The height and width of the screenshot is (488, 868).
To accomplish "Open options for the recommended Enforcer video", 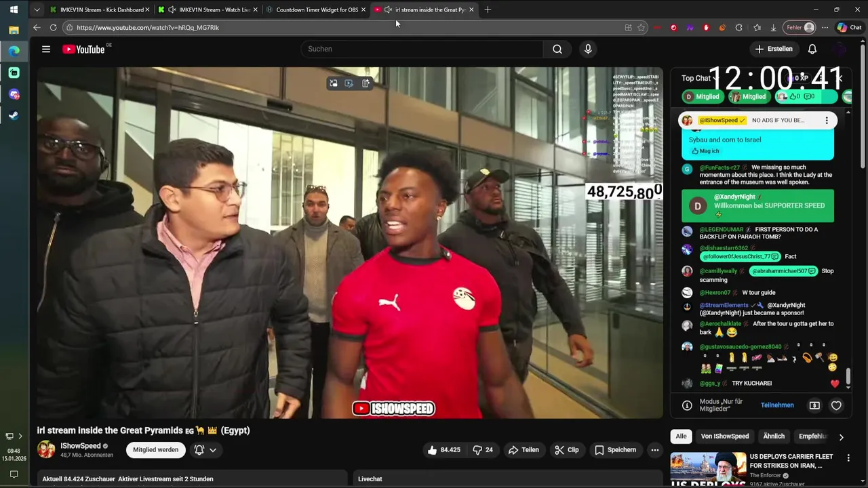I will 848,458.
